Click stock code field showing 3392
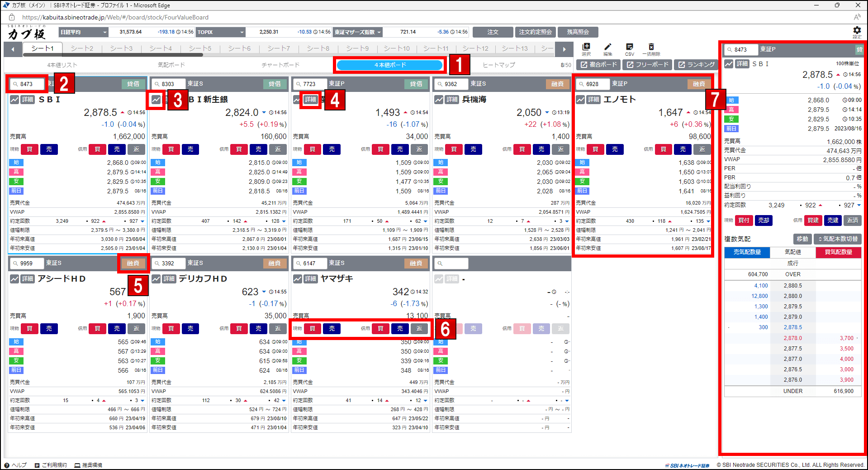 click(x=169, y=263)
